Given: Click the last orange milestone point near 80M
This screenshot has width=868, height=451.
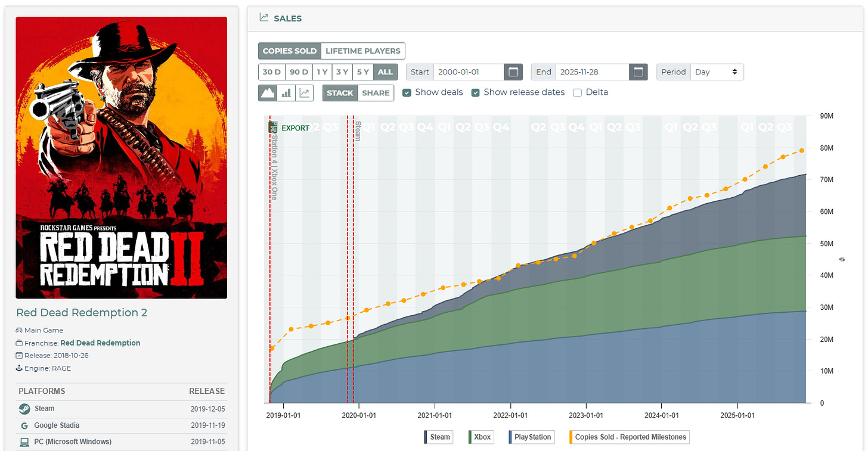Looking at the screenshot, I should pos(802,150).
